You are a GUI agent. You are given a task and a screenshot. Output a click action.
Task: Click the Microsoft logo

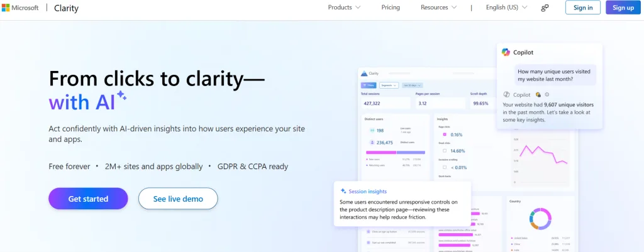coord(20,8)
